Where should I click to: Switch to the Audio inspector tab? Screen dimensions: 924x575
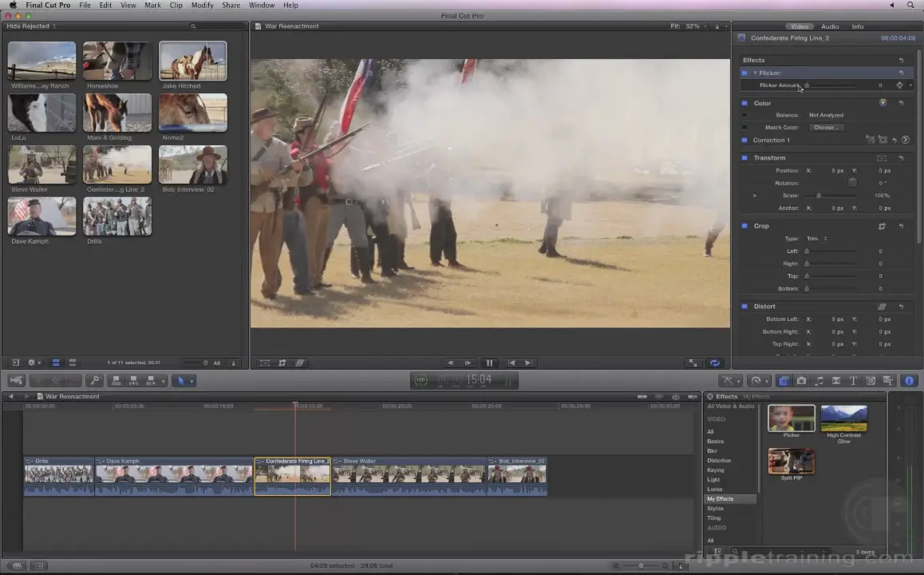point(830,26)
